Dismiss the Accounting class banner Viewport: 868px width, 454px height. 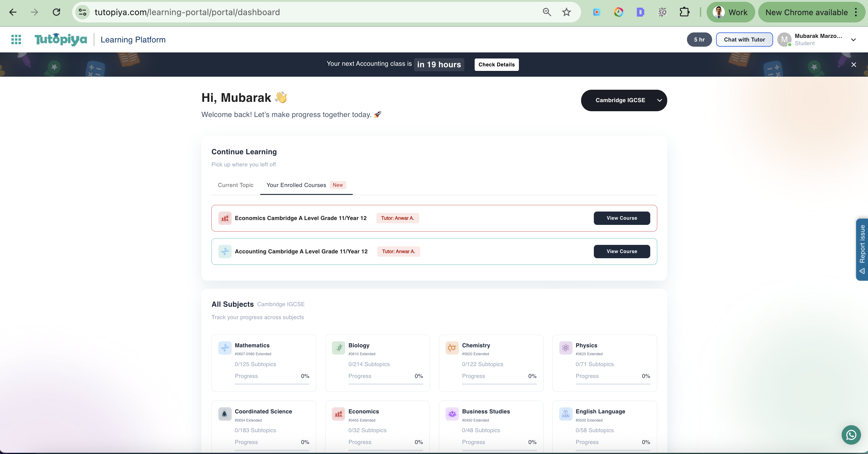tap(854, 64)
